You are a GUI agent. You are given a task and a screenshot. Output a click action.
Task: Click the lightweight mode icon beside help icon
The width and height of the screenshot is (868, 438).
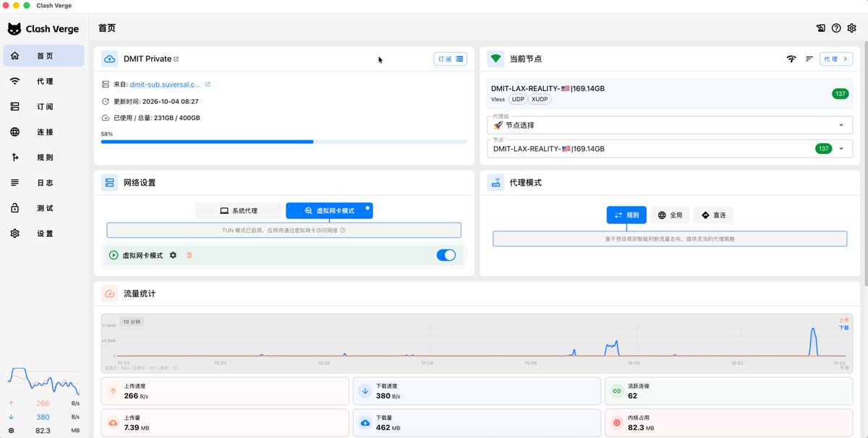[x=820, y=28]
